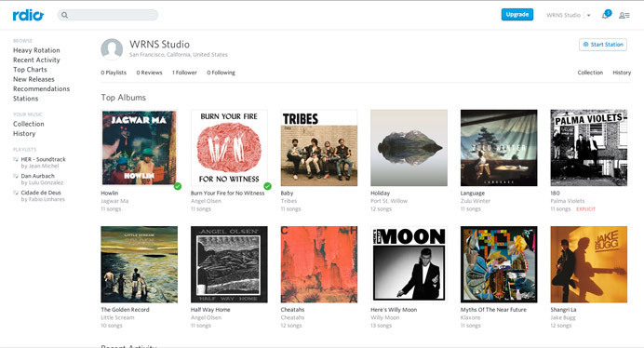Select the 0 Playlists tab
This screenshot has height=348, width=644.
[114, 73]
